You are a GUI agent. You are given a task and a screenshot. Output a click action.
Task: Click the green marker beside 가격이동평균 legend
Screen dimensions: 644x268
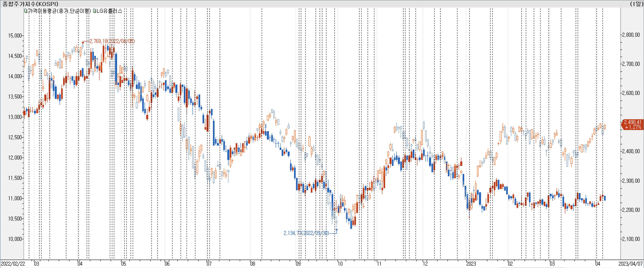(26, 11)
